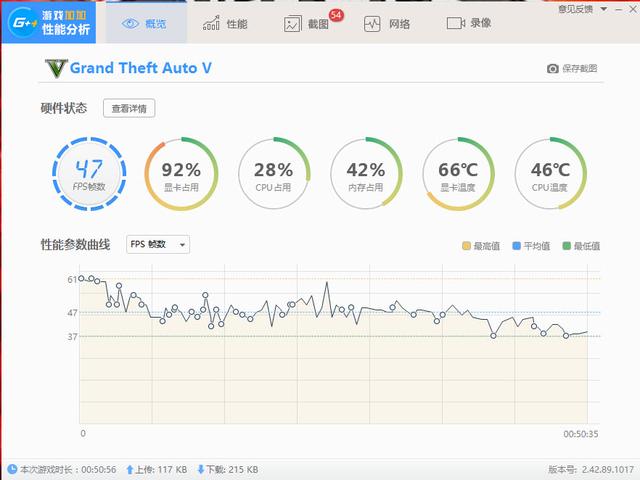Click the red 54 badge on screenshots
The height and width of the screenshot is (480, 640).
click(x=336, y=16)
